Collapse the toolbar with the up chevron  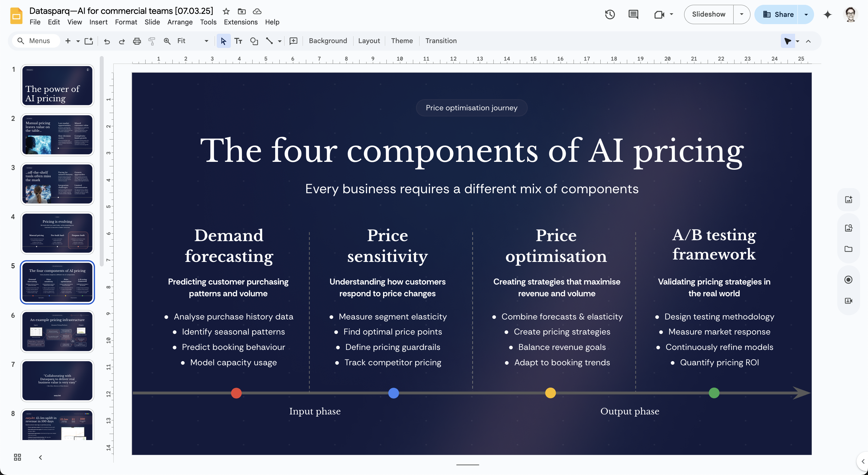(808, 41)
